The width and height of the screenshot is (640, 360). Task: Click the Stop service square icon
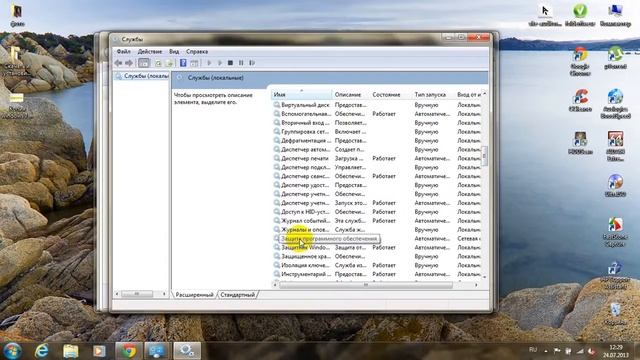(230, 63)
